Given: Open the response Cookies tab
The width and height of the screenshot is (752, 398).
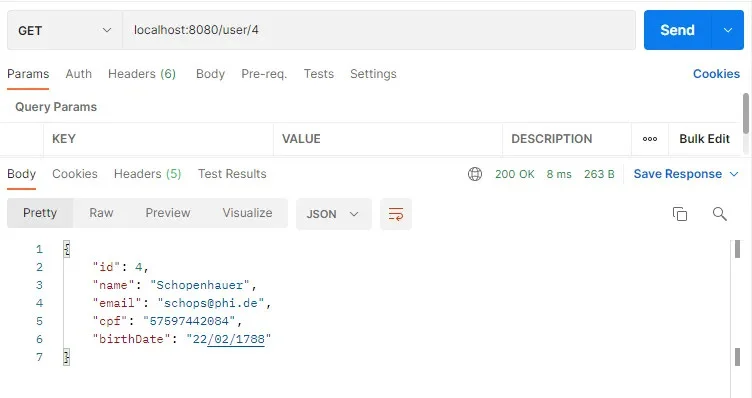Looking at the screenshot, I should [x=75, y=174].
